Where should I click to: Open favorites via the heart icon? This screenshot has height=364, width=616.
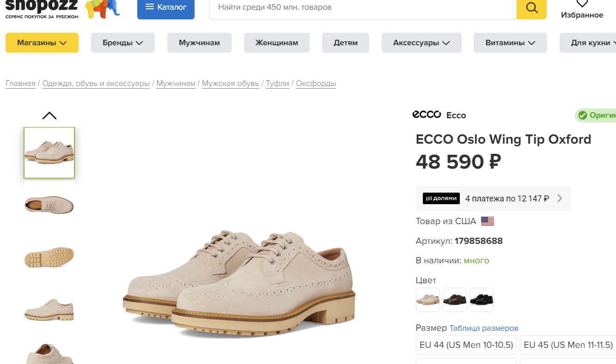[x=582, y=4]
